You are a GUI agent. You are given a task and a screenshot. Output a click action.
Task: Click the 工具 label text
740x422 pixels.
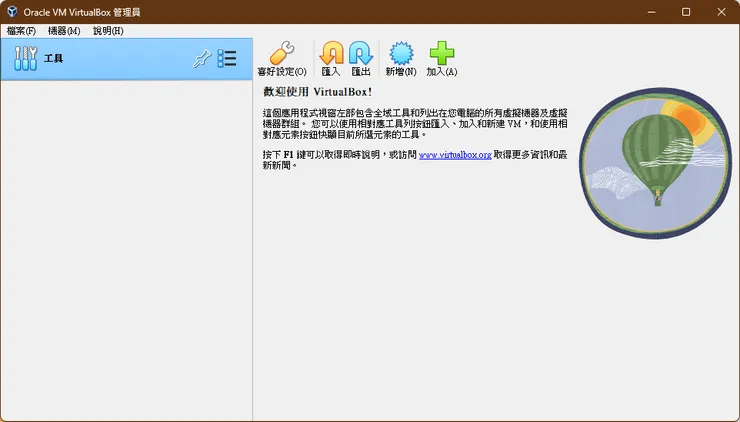[53, 59]
